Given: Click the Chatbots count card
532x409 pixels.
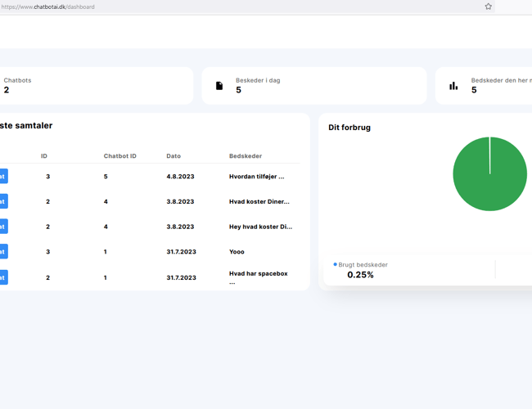Looking at the screenshot, I should tap(96, 85).
